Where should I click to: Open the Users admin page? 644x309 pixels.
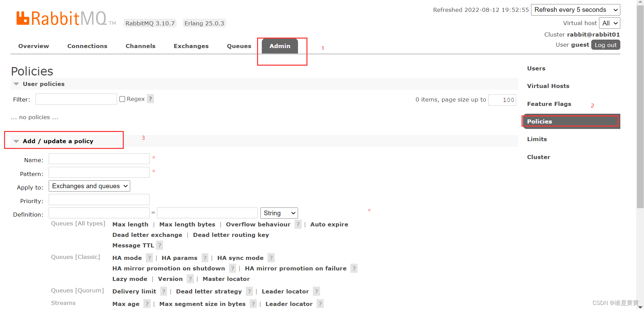tap(536, 68)
